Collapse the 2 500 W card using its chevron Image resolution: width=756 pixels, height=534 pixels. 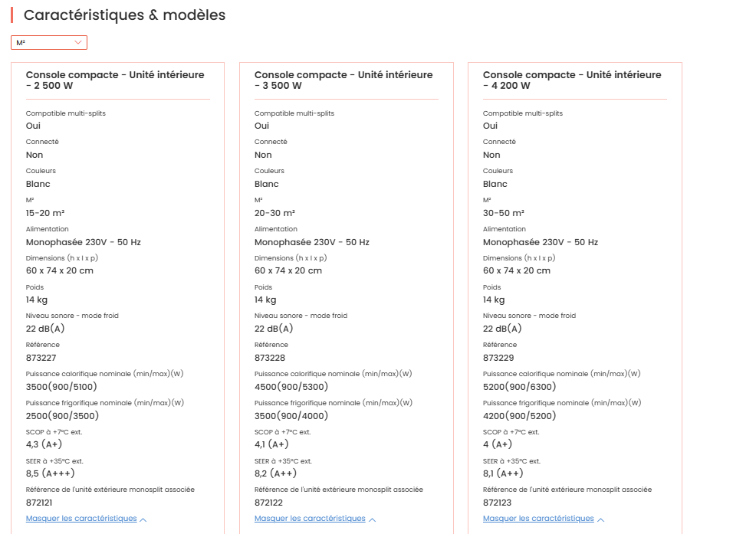[x=143, y=519]
